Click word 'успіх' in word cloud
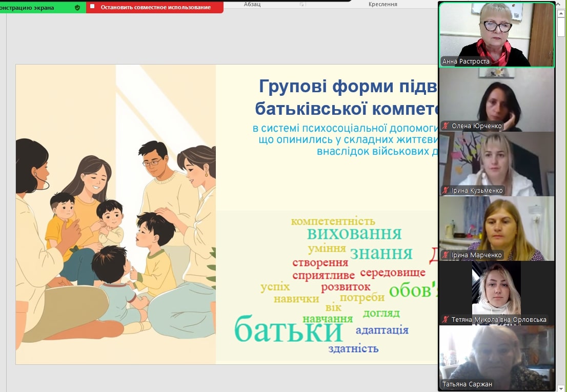567x392 pixels. coord(275,287)
